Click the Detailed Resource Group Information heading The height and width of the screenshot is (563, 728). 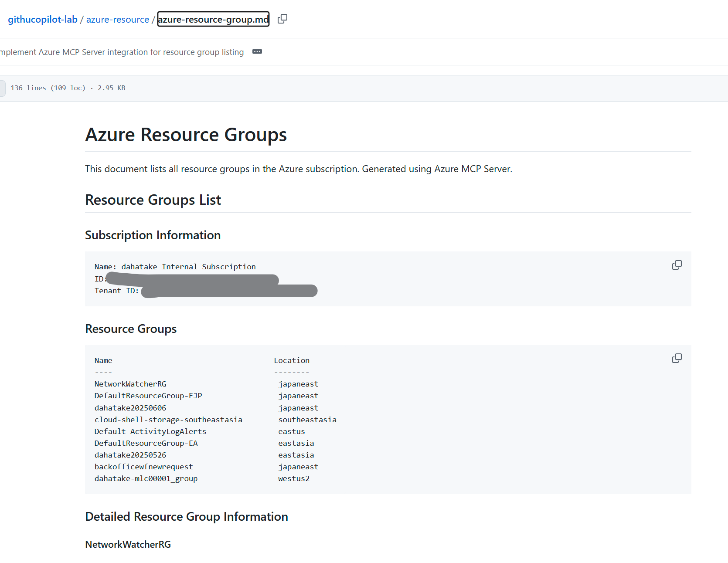click(187, 516)
